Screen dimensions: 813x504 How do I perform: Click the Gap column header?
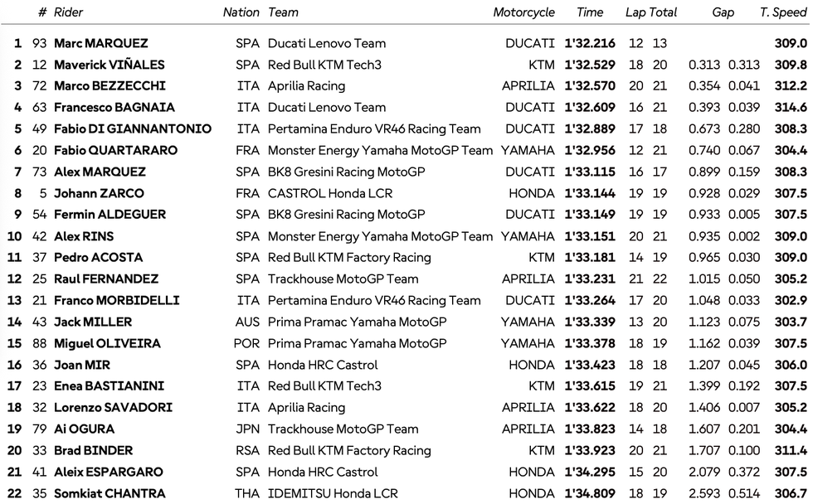722,12
